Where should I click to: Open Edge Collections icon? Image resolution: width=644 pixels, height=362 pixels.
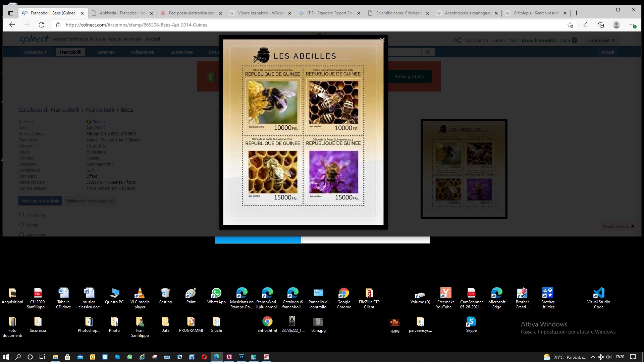pyautogui.click(x=601, y=25)
